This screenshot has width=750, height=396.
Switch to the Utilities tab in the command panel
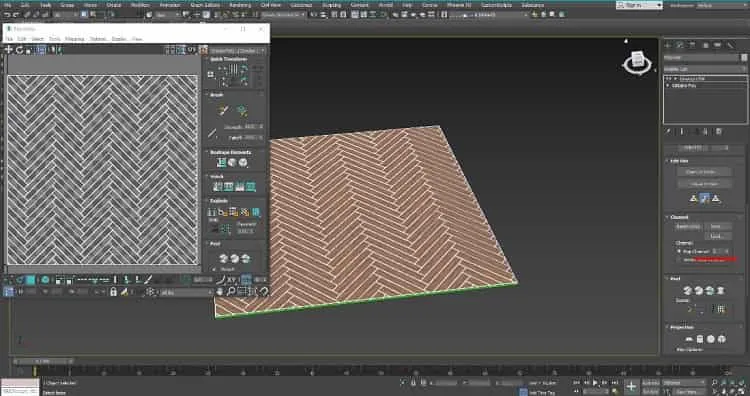click(729, 44)
